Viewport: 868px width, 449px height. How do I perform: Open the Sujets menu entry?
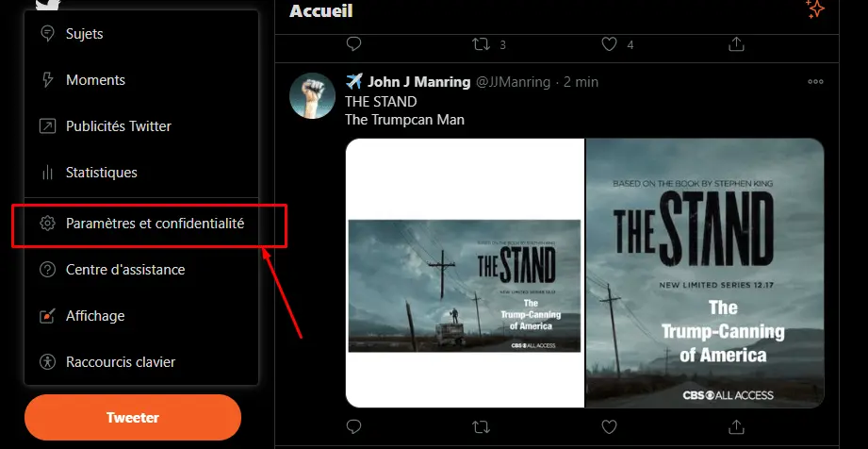tap(141, 34)
